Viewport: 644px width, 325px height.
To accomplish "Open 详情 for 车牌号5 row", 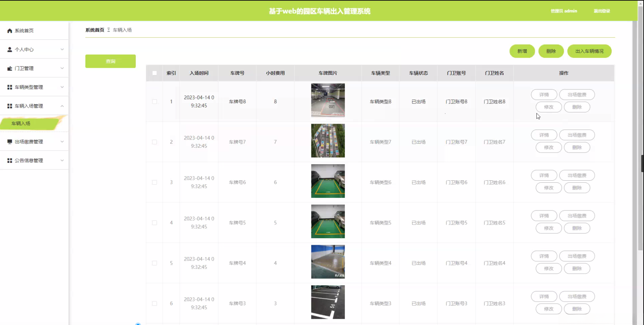I will [x=544, y=216].
